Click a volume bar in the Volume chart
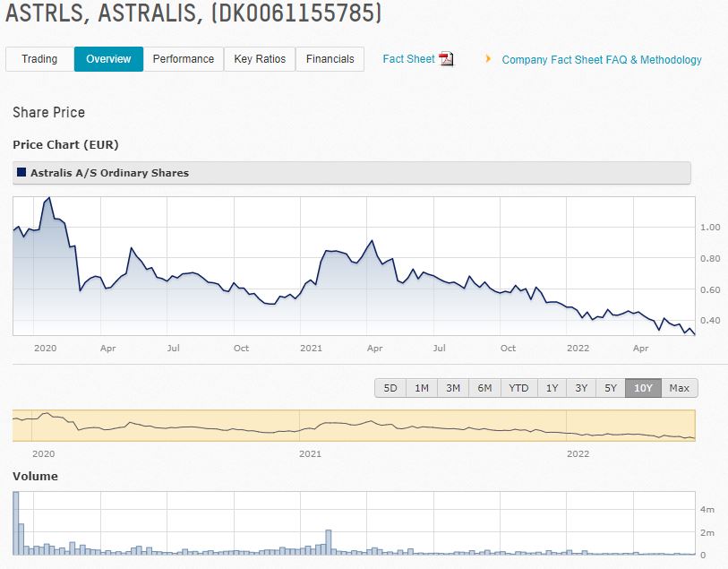This screenshot has height=569, width=728. click(x=327, y=542)
